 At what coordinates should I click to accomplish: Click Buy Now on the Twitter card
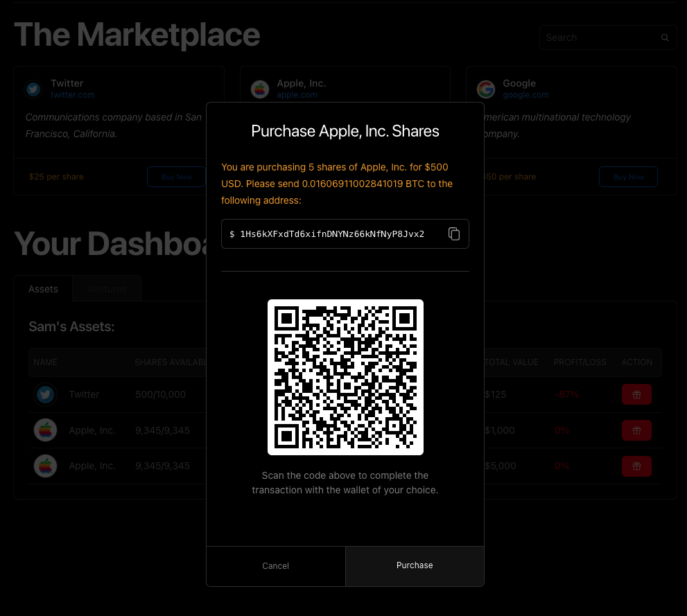[176, 177]
